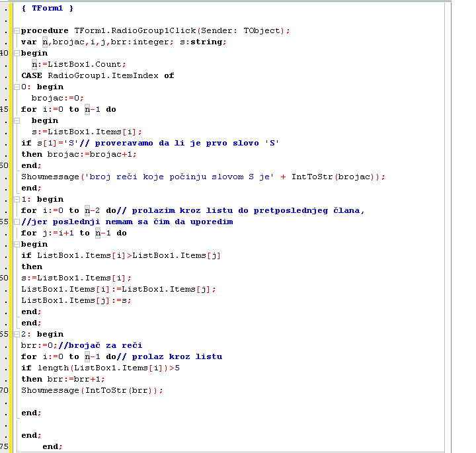476x453 pixels.
Task: Collapse the fold marker at line 40 begin
Action: click(x=16, y=54)
